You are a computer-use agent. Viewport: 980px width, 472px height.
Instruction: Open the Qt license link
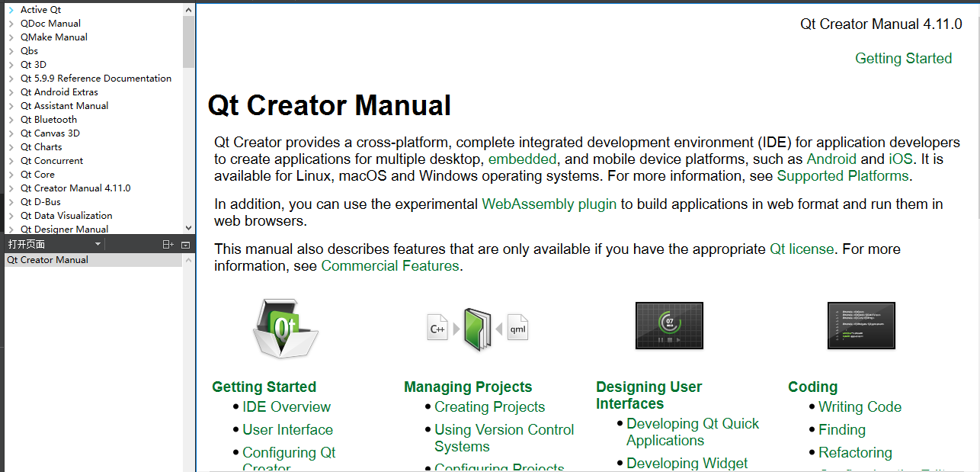802,249
